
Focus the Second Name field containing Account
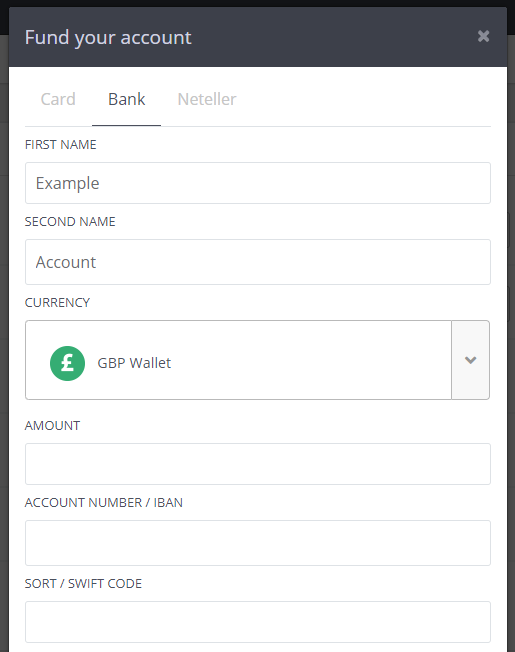coord(258,262)
